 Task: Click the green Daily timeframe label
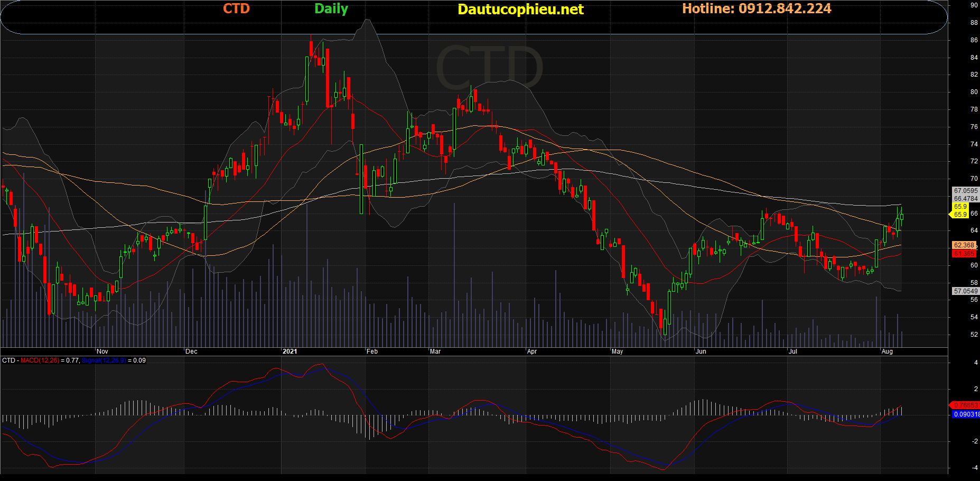pyautogui.click(x=331, y=9)
